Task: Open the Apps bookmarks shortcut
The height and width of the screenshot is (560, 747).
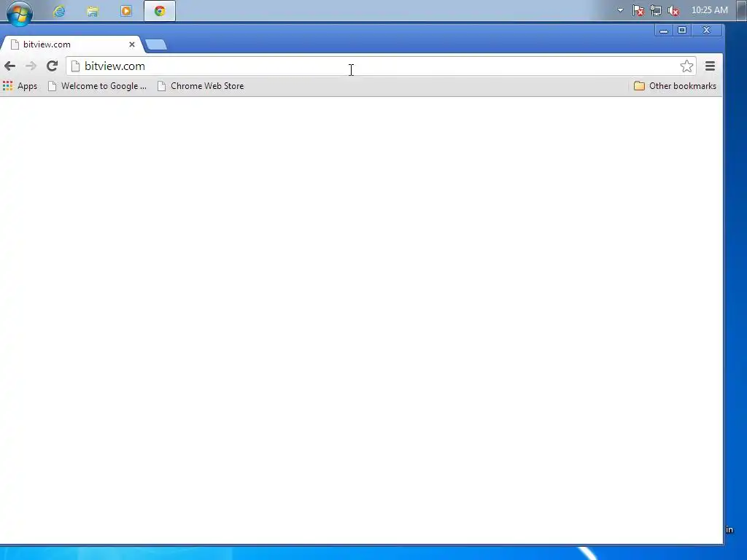Action: click(20, 86)
